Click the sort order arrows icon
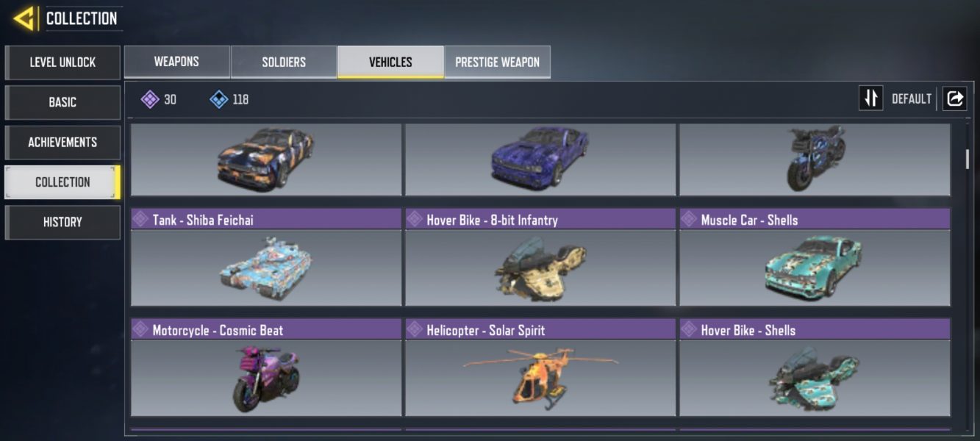The height and width of the screenshot is (441, 980). [x=870, y=98]
